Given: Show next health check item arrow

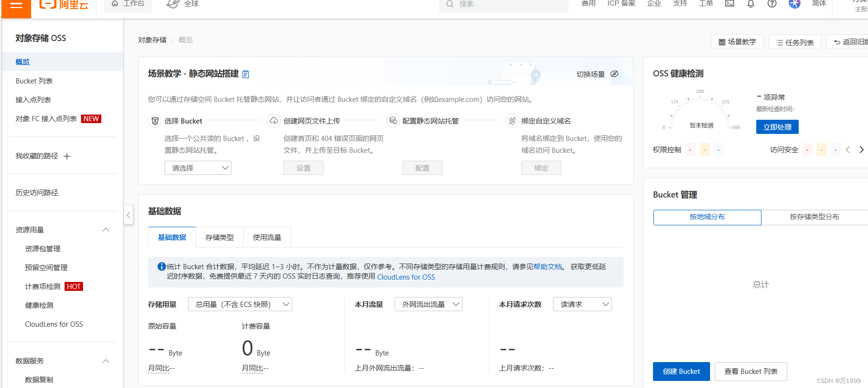Looking at the screenshot, I should [861, 149].
